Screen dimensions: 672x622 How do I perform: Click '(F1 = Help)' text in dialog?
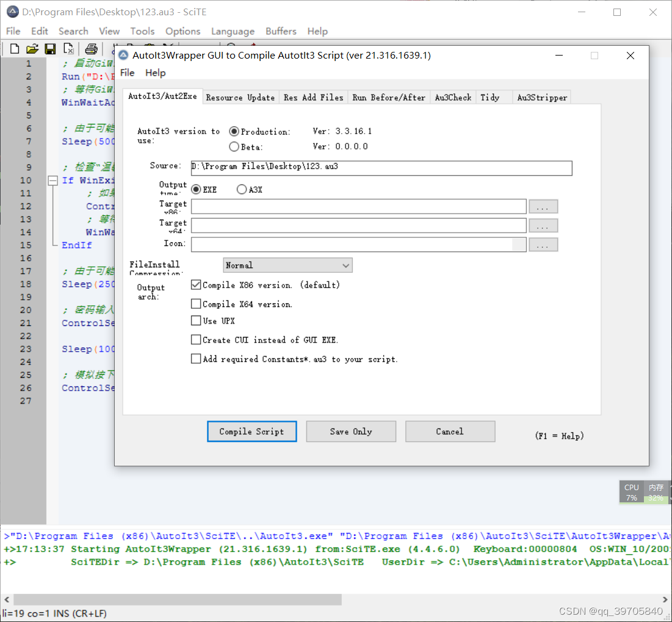(x=559, y=436)
